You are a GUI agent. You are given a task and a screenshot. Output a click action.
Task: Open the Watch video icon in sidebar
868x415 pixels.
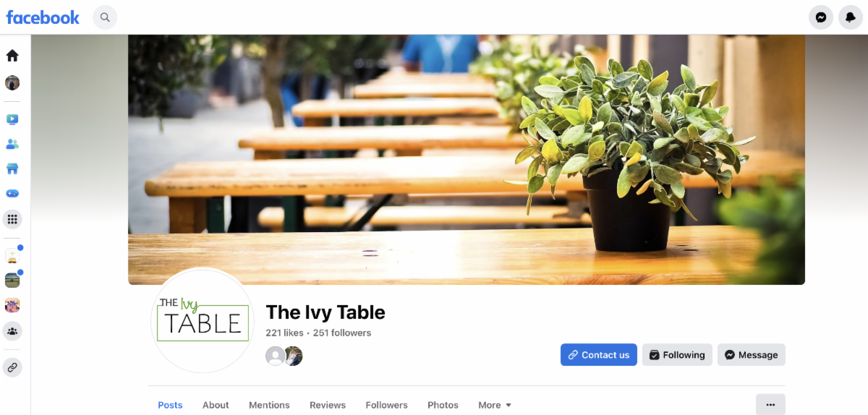[12, 119]
